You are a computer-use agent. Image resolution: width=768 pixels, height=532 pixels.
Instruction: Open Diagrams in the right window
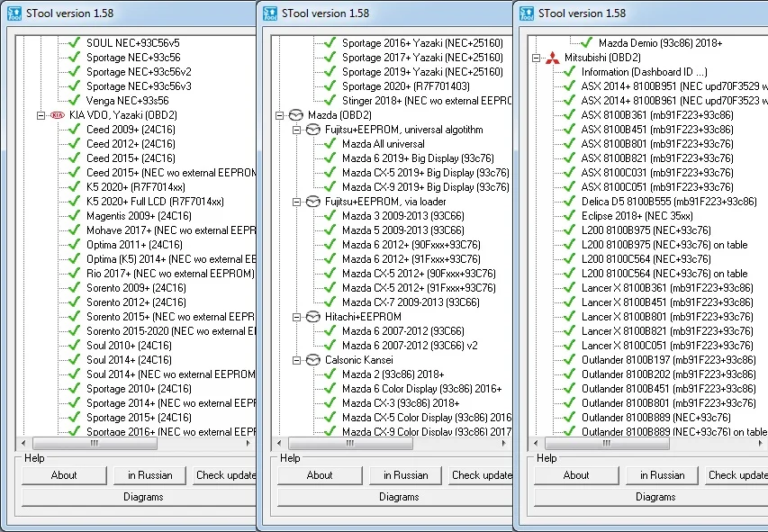point(652,497)
